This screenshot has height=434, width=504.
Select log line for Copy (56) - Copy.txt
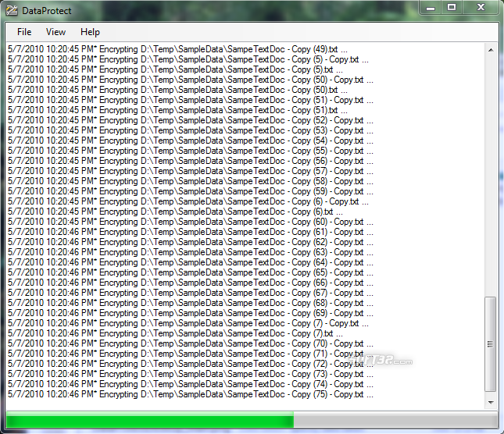[191, 161]
